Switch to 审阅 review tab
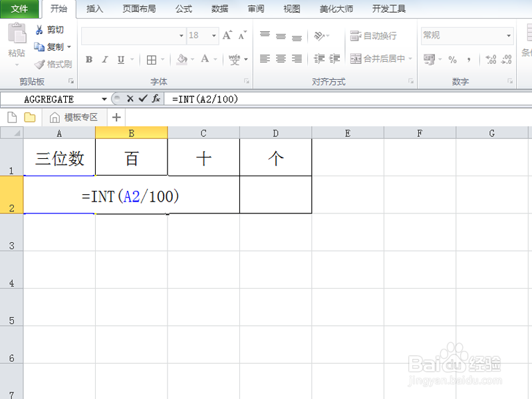This screenshot has height=399, width=532. (256, 9)
